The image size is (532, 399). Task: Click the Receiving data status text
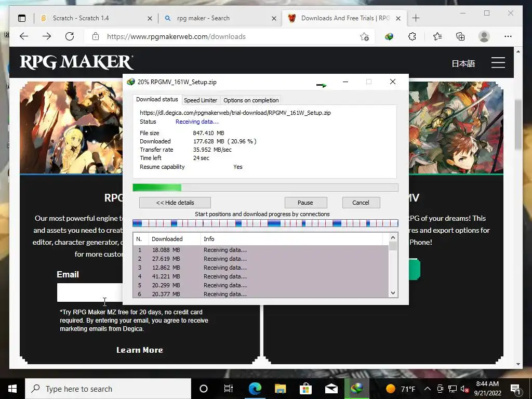pyautogui.click(x=197, y=122)
